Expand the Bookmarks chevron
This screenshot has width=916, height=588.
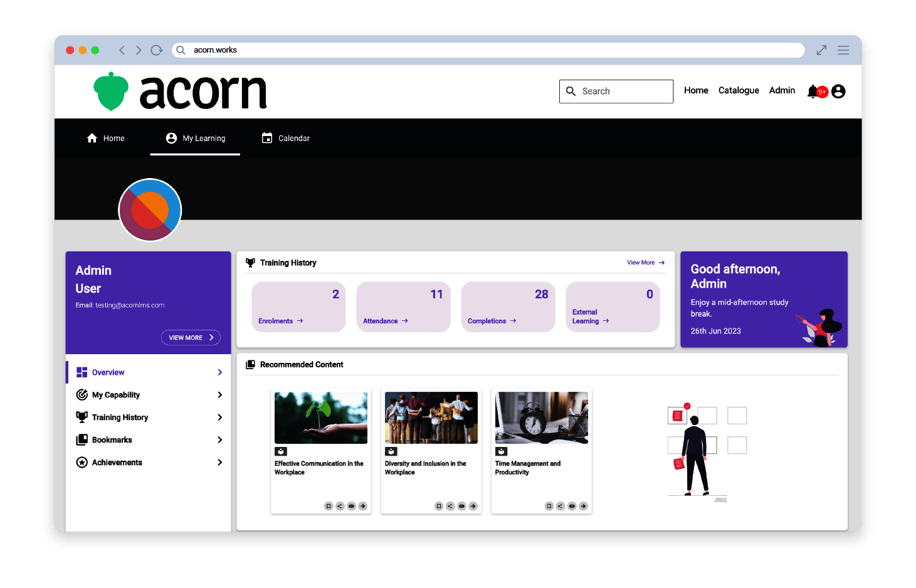219,440
